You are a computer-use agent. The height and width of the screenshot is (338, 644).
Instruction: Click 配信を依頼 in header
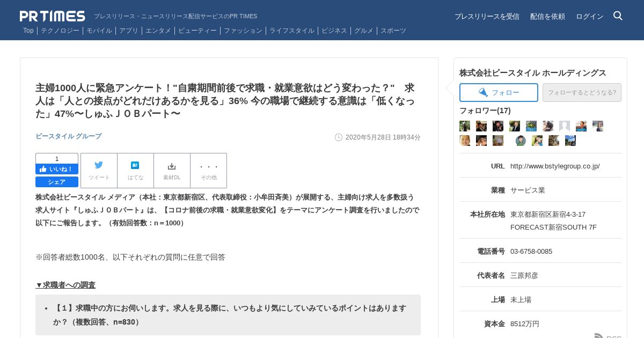click(x=547, y=17)
